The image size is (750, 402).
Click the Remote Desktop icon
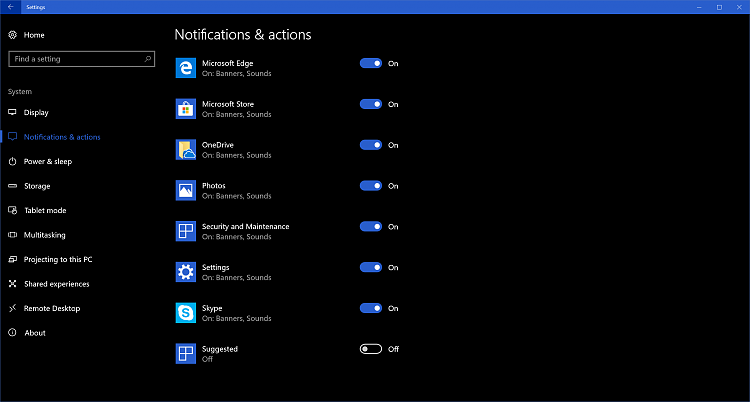(12, 309)
